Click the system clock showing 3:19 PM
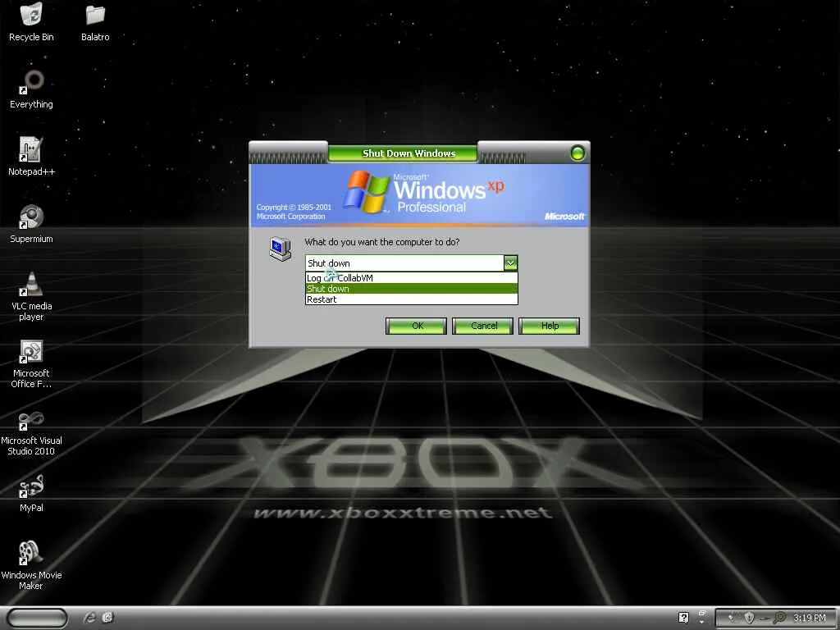 click(810, 618)
